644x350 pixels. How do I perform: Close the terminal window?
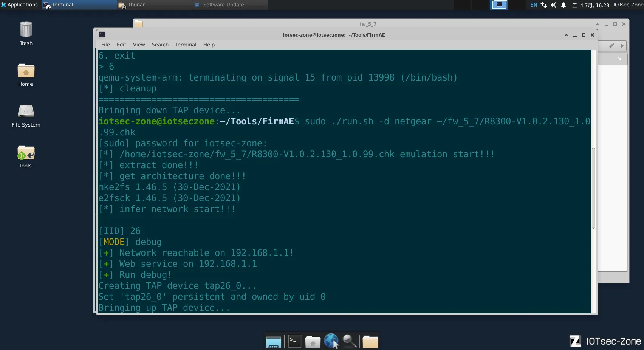point(592,35)
